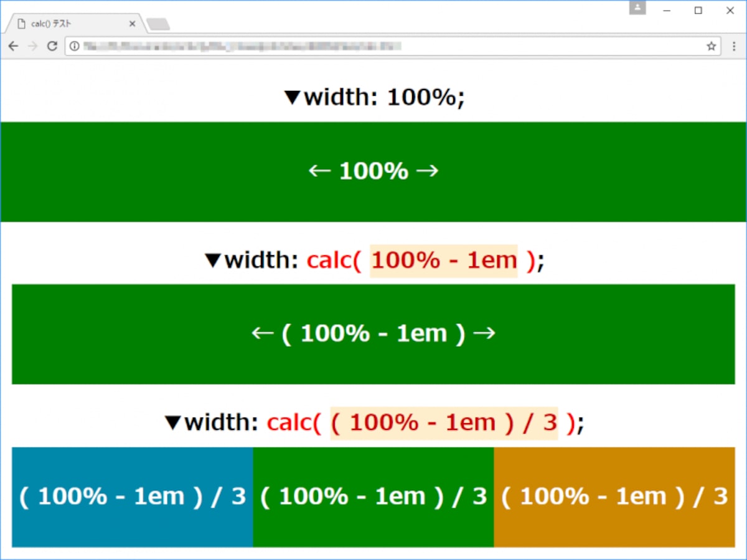Click the highlighted "( 100% - 1em ) / 3" heading code
This screenshot has height=560, width=747.
[444, 423]
